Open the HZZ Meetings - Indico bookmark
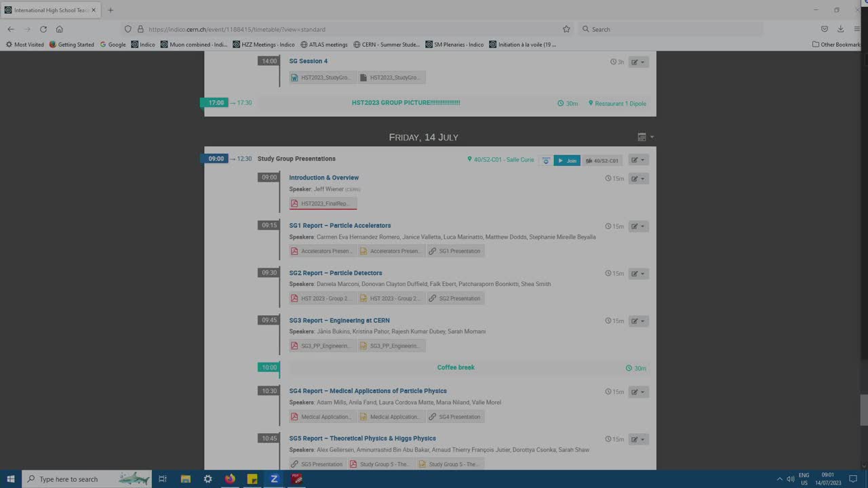The height and width of the screenshot is (488, 868). point(264,45)
